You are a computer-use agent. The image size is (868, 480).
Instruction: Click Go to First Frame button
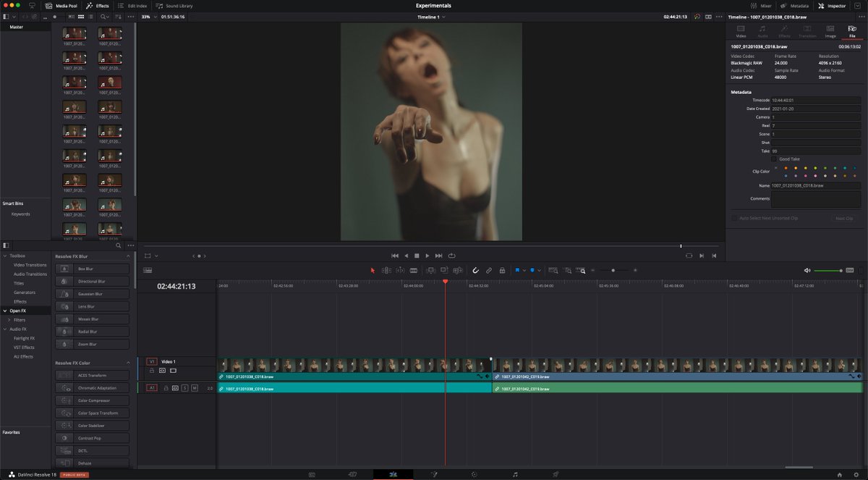(x=395, y=256)
